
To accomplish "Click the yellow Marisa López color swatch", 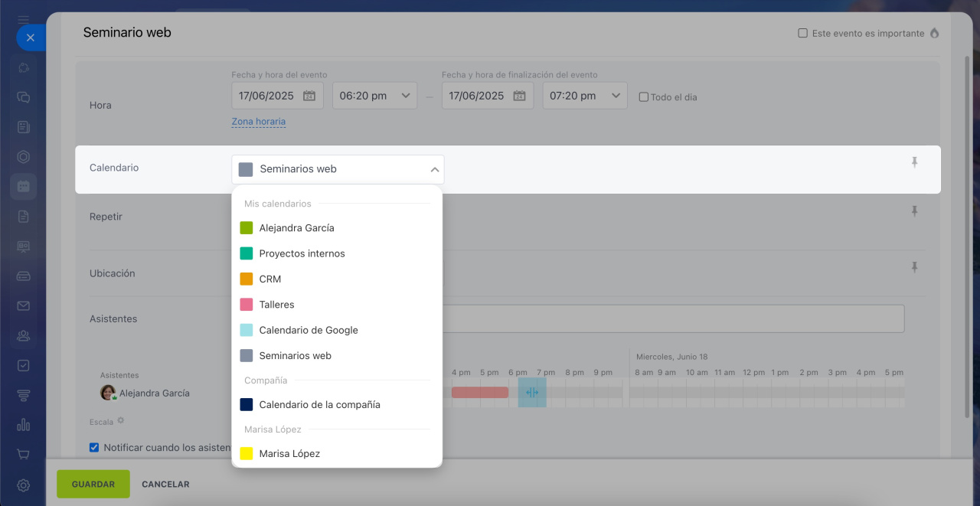I will (x=247, y=453).
